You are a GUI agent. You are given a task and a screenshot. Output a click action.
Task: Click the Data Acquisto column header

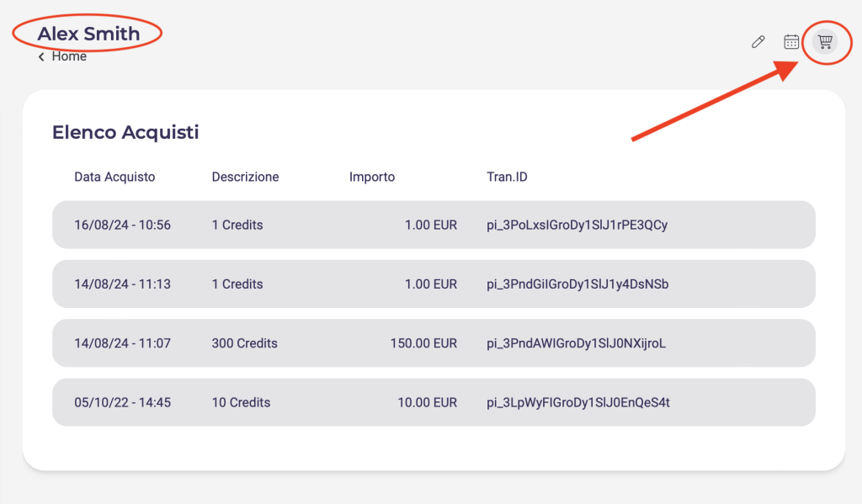coord(114,177)
